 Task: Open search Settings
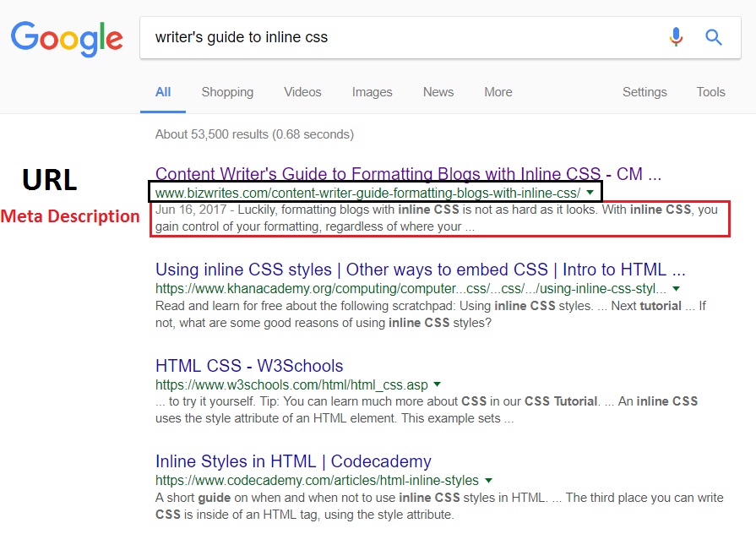(x=645, y=92)
